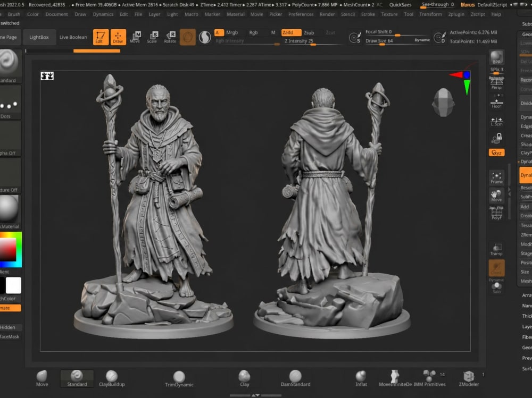Viewport: 532px width, 398px height.
Task: Toggle the A auto-mask button
Action: (219, 32)
